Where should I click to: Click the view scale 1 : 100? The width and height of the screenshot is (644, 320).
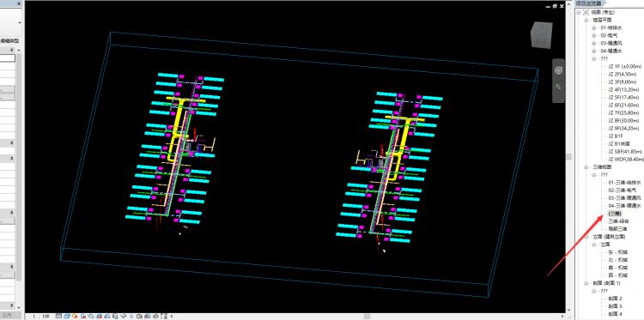point(41,317)
